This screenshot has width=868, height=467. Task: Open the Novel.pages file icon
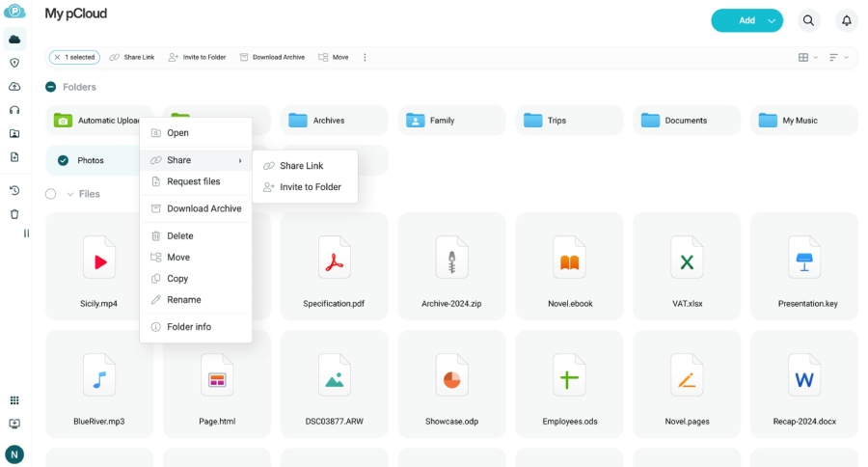click(x=687, y=375)
